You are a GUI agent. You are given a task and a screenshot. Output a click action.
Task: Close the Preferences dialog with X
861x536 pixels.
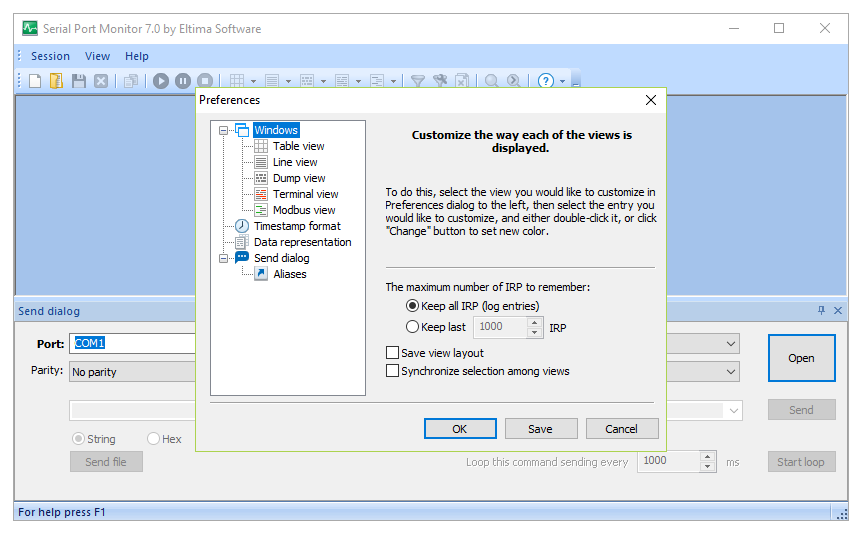(651, 100)
